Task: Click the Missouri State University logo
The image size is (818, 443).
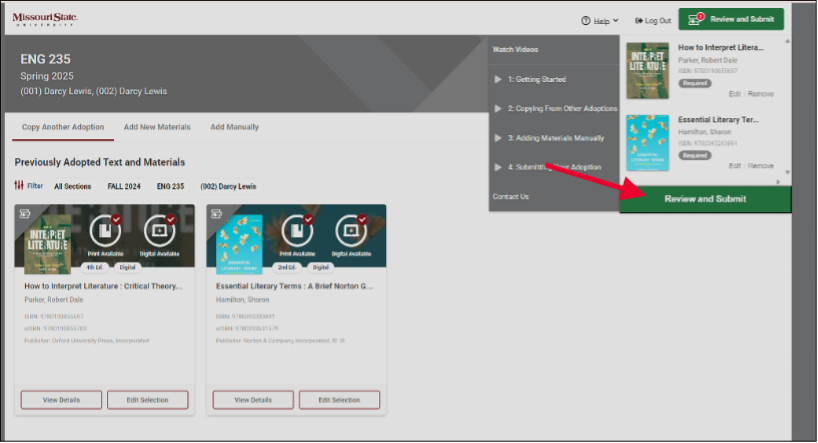Action: [44, 19]
